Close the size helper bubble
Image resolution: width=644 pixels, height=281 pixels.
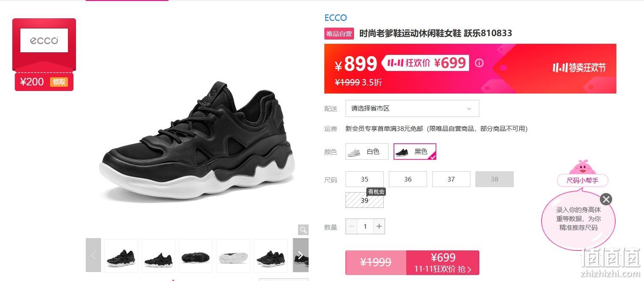606,199
